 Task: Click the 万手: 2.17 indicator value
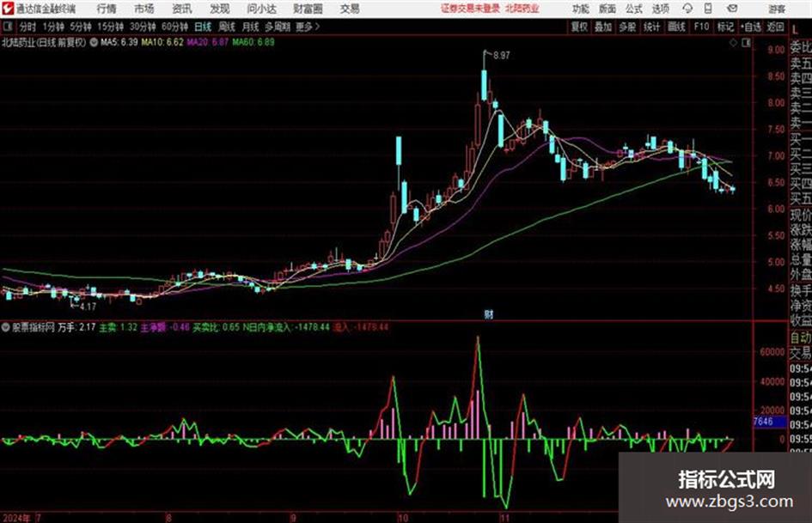pyautogui.click(x=76, y=327)
